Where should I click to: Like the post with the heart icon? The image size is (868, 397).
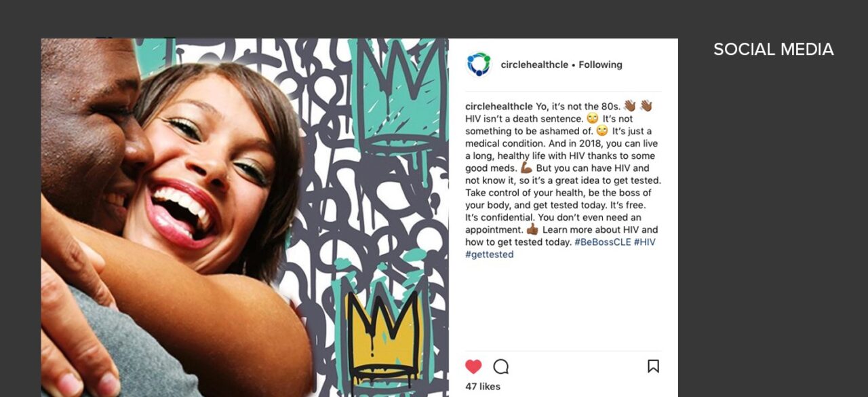coord(473,366)
